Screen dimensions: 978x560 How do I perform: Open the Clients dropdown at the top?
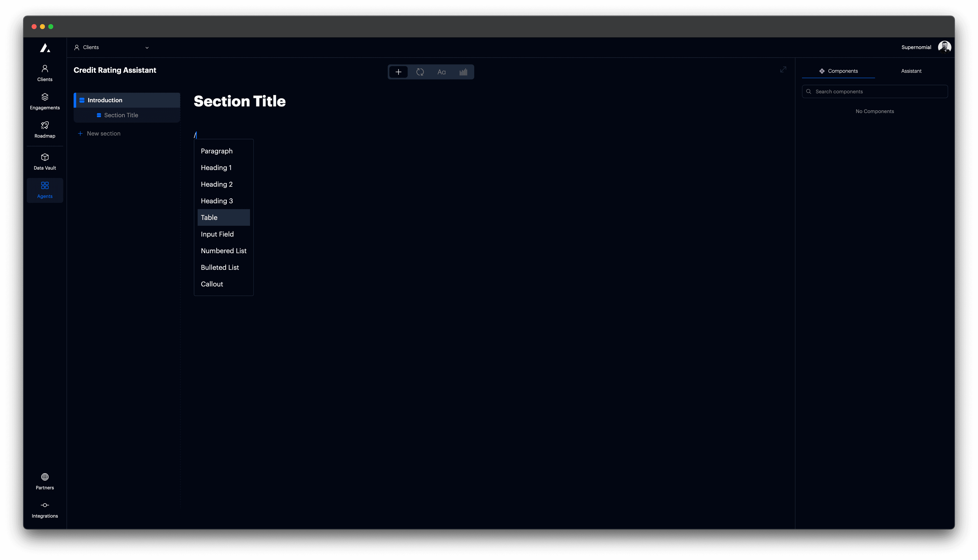coord(112,47)
